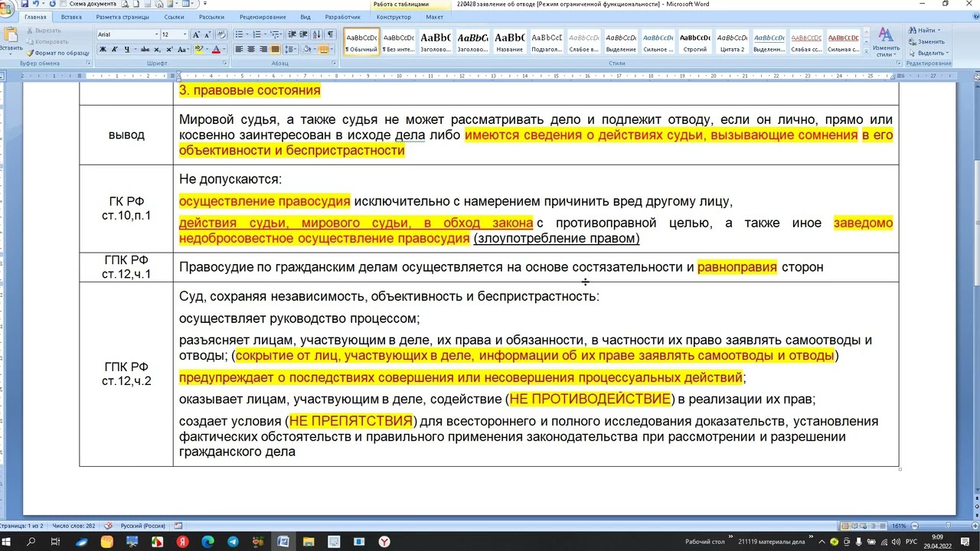This screenshot has height=551, width=980.
Task: Toggle strikethrough (abc) formatting
Action: point(144,49)
